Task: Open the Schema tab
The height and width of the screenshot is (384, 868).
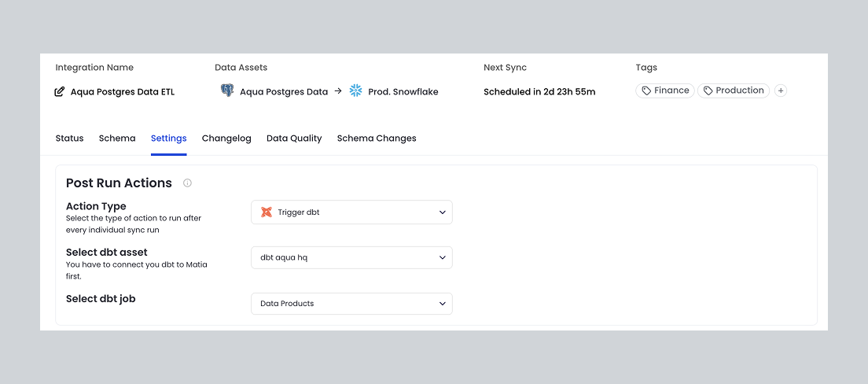Action: click(x=117, y=138)
